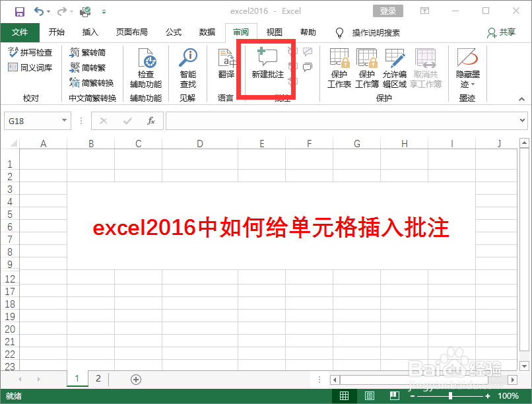The height and width of the screenshot is (404, 532).
Task: Open the 同义词库 thesaurus
Action: click(x=30, y=67)
